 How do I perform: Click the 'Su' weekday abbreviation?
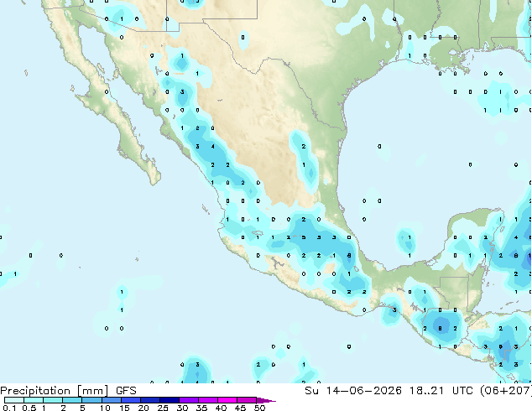(x=311, y=391)
